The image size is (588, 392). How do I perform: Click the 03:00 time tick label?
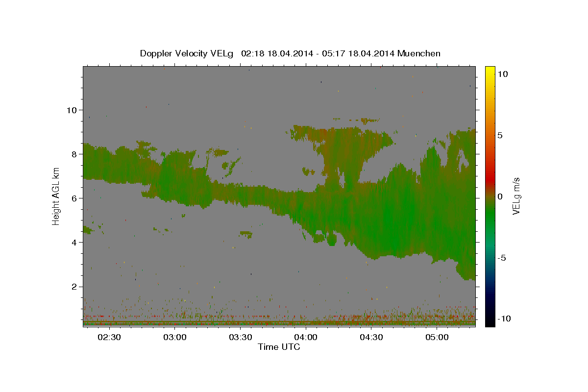point(175,338)
